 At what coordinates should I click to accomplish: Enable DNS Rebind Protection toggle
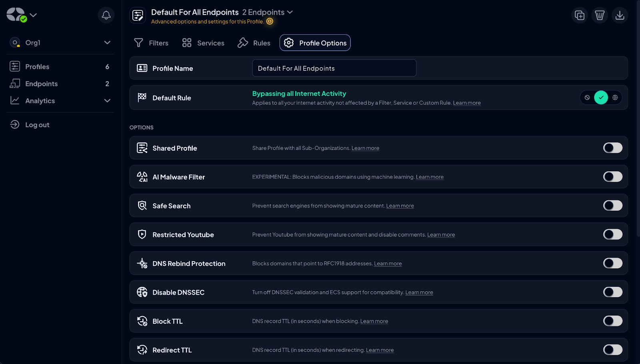tap(613, 263)
